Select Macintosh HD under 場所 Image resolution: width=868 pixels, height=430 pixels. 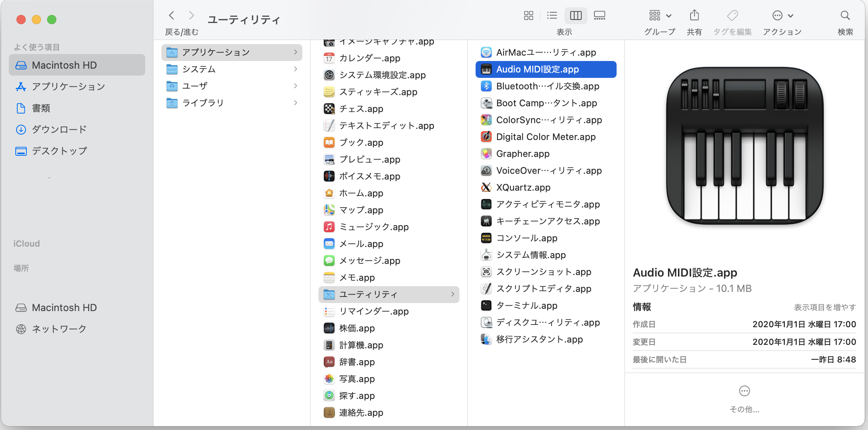[x=77, y=308]
